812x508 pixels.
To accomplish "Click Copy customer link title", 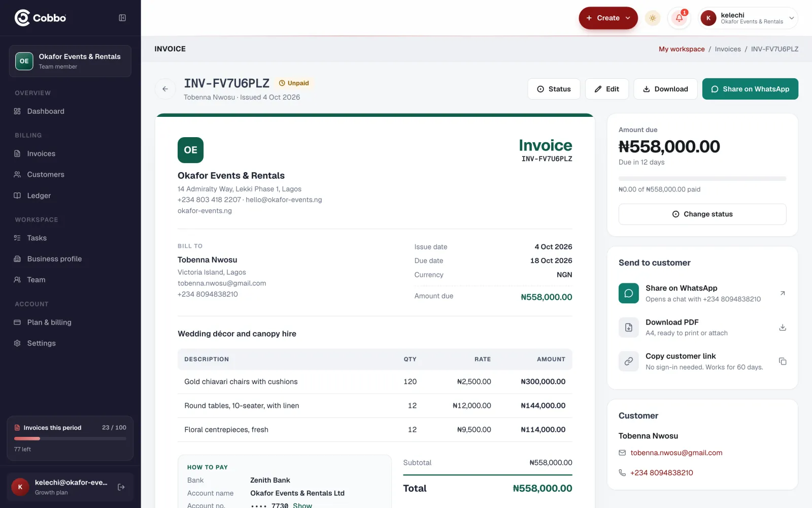I will (681, 356).
